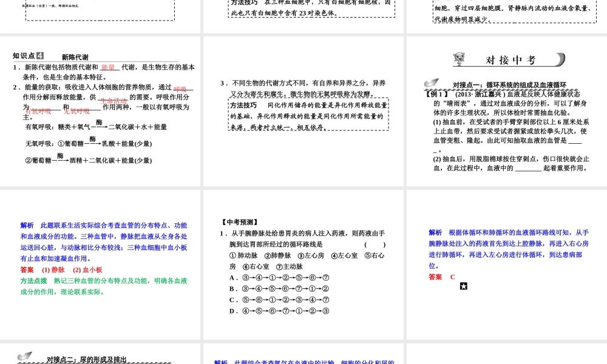Image resolution: width=607 pixels, height=364 pixels.
Task: Select the 新陈代谢 heading text
Action: (75, 57)
